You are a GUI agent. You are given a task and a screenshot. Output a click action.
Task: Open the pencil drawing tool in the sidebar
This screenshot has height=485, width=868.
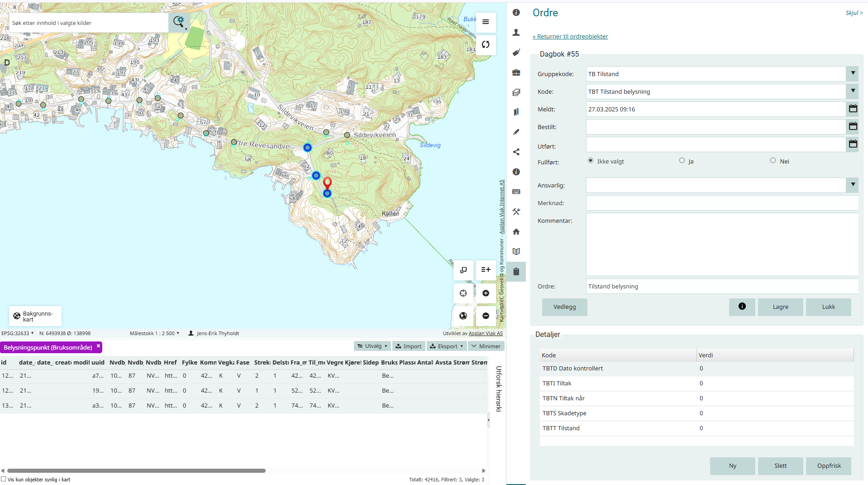click(516, 132)
